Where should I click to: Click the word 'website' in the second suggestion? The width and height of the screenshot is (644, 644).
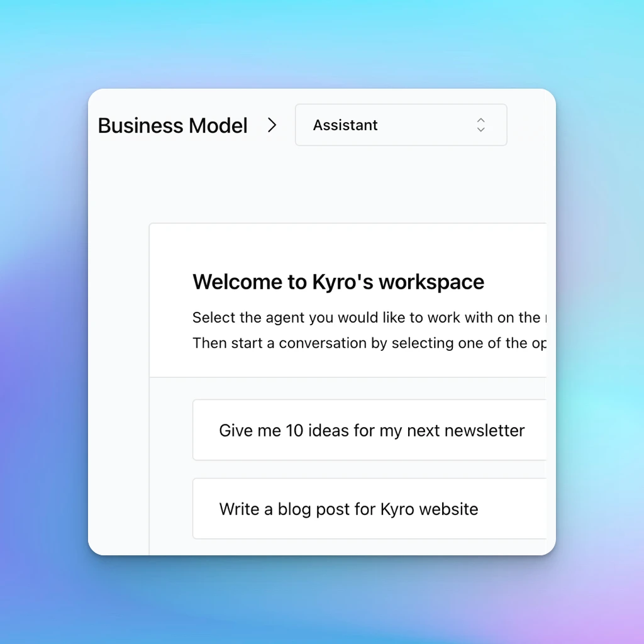tap(447, 509)
